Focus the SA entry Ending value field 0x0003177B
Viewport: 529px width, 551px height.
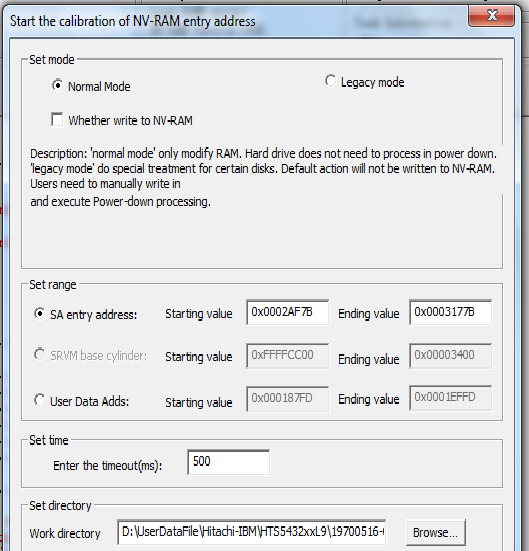tap(451, 312)
